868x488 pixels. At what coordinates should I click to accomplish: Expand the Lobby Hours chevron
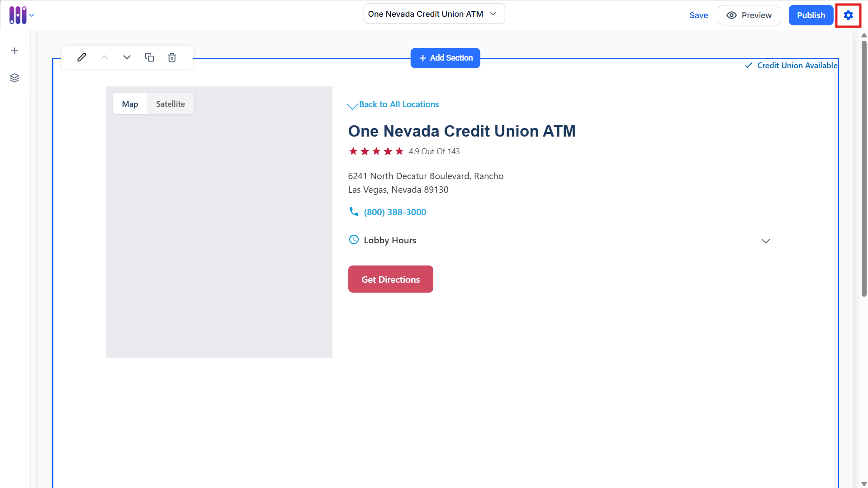[766, 241]
